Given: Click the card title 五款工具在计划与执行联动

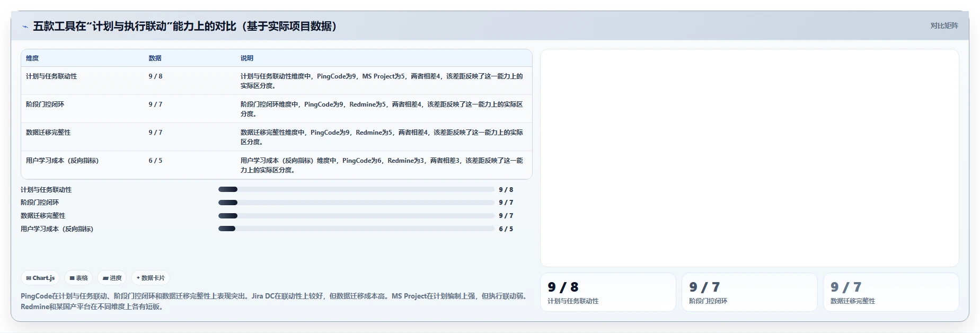Looking at the screenshot, I should (185, 26).
